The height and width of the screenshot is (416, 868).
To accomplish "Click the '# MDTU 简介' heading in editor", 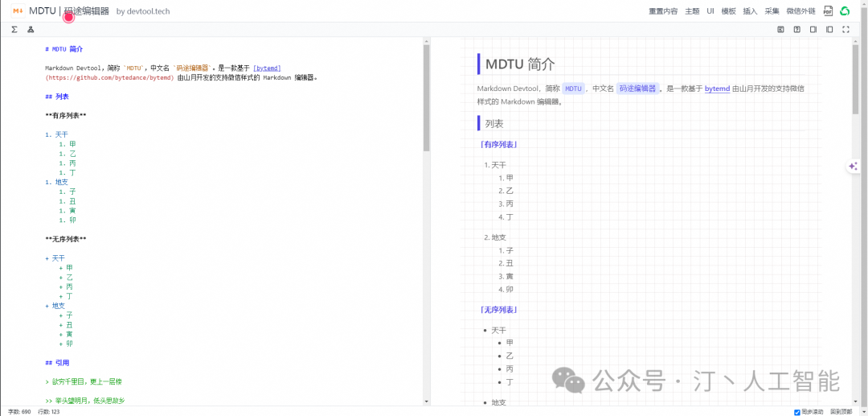I will click(x=64, y=49).
